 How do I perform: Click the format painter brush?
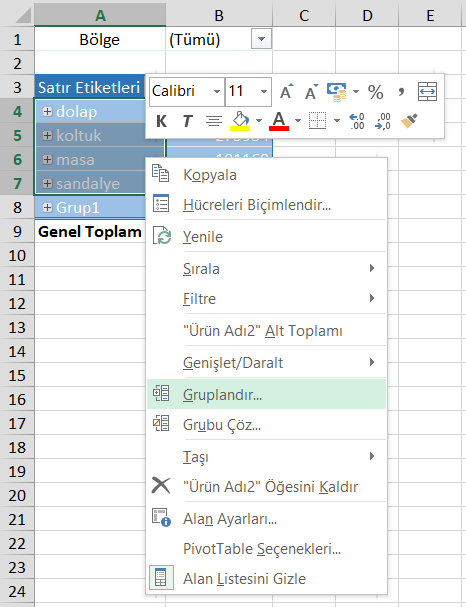coord(409,121)
